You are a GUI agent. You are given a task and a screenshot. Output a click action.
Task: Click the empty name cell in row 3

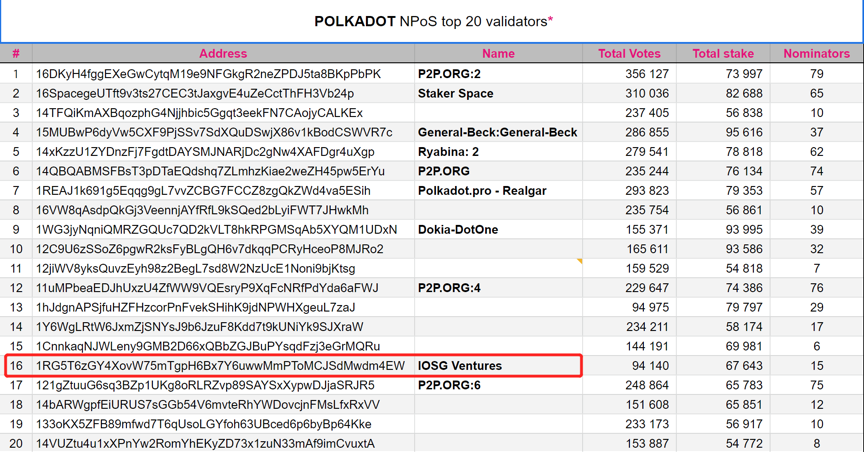tap(498, 113)
